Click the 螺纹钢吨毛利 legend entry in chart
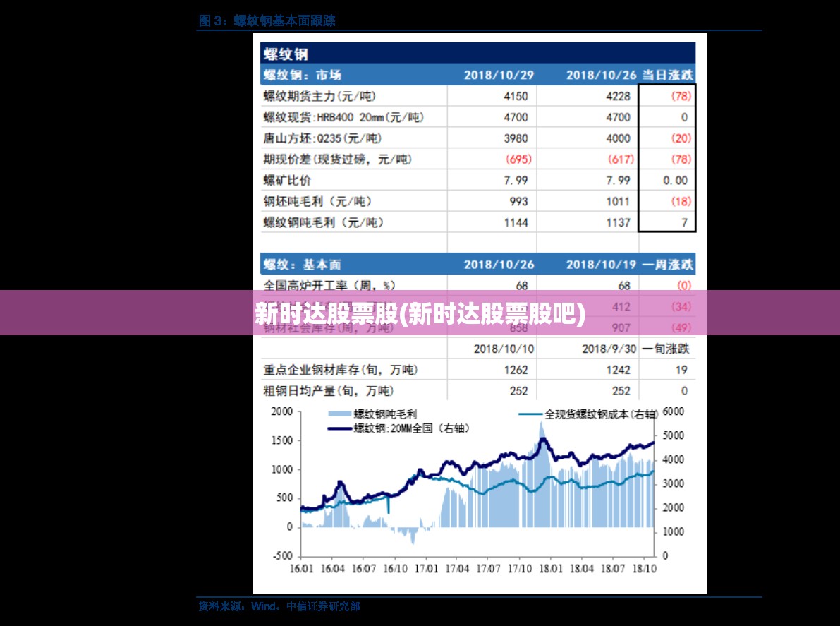The image size is (840, 626). (372, 414)
